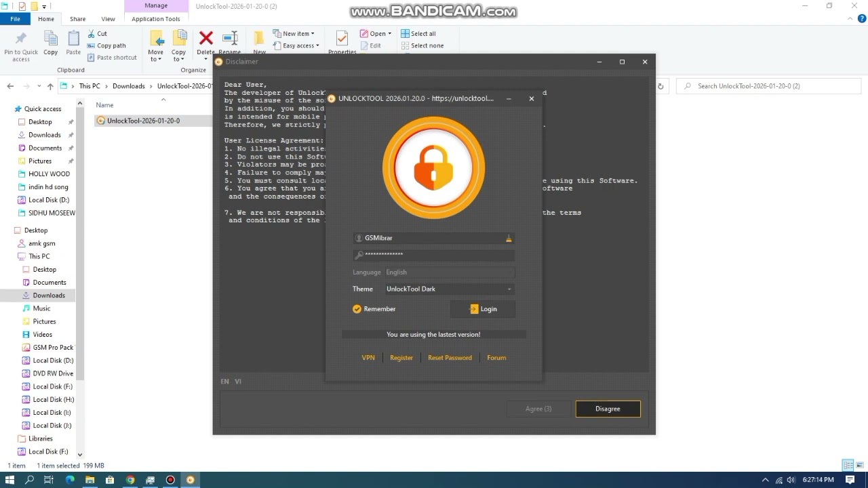Viewport: 868px width, 488px height.
Task: Expand the New item dropdown
Action: pos(294,33)
